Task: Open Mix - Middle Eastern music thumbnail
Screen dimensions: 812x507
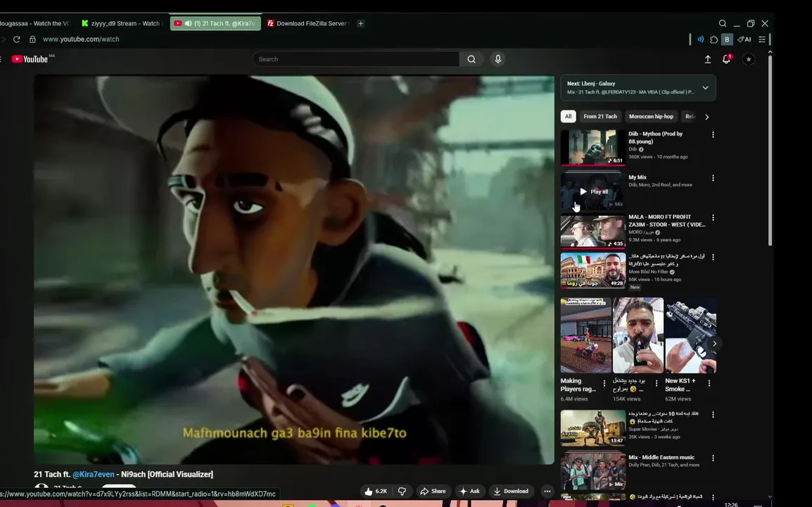Action: click(x=593, y=470)
